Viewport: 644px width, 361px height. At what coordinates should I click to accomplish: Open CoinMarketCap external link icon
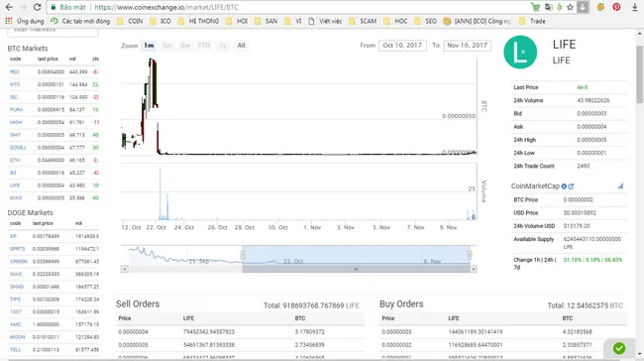click(x=571, y=186)
